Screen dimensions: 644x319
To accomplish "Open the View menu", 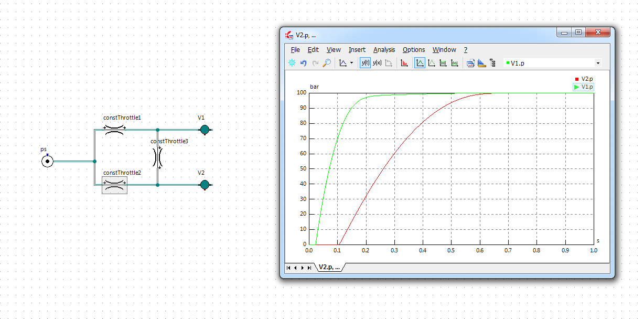I will 334,50.
